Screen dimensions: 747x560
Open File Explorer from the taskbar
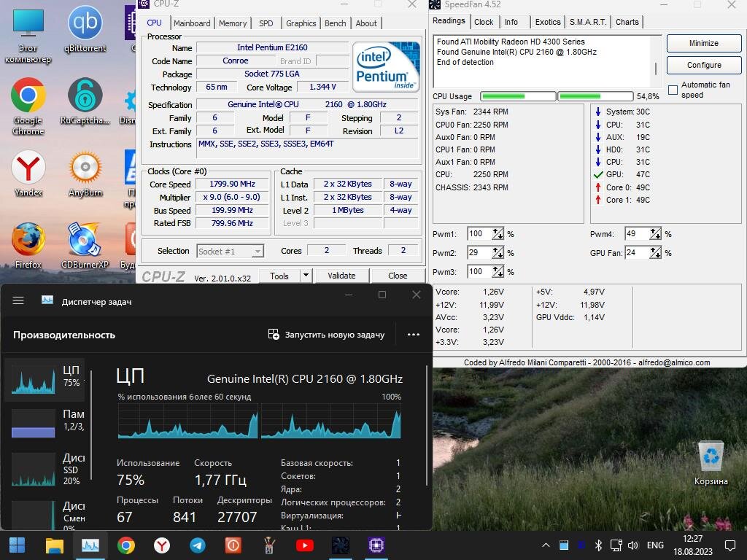[x=54, y=545]
